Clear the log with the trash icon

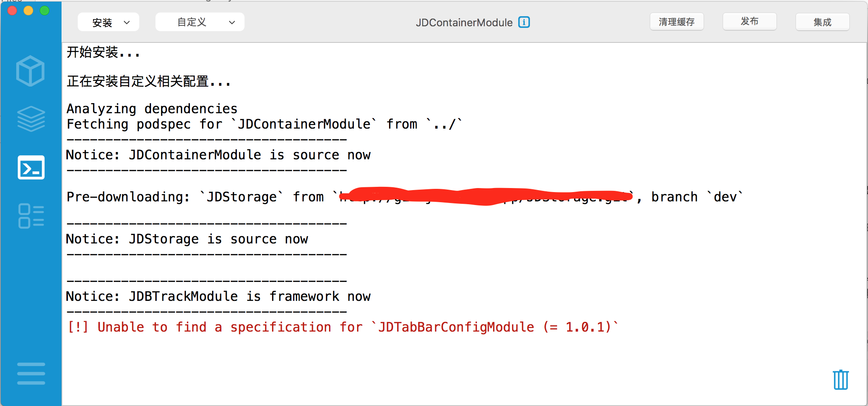coord(840,380)
